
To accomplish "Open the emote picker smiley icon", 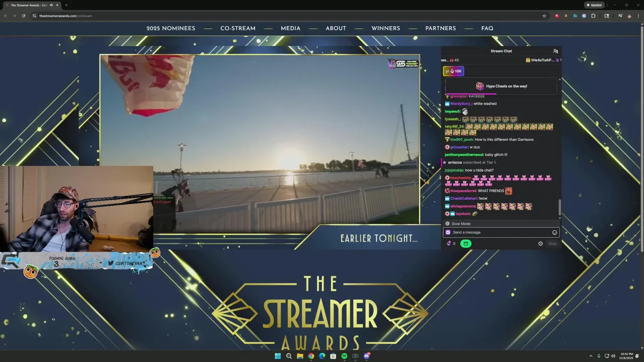I will tap(554, 232).
